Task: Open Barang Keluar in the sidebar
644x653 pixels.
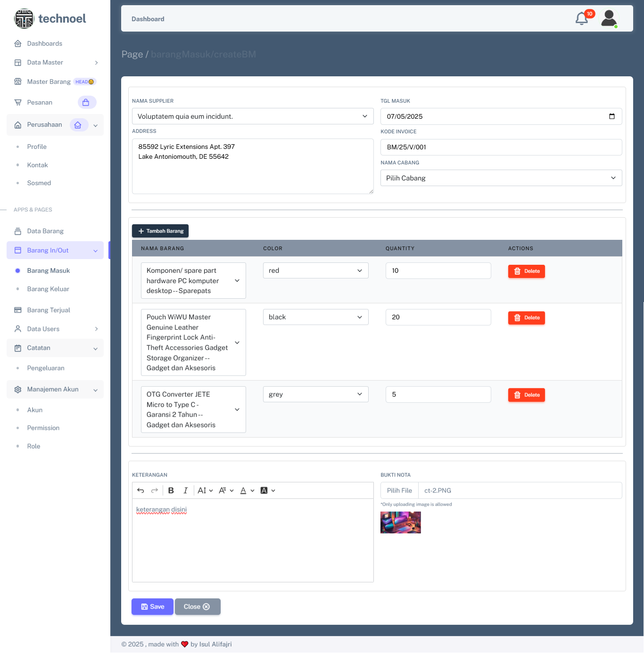Action: tap(48, 289)
